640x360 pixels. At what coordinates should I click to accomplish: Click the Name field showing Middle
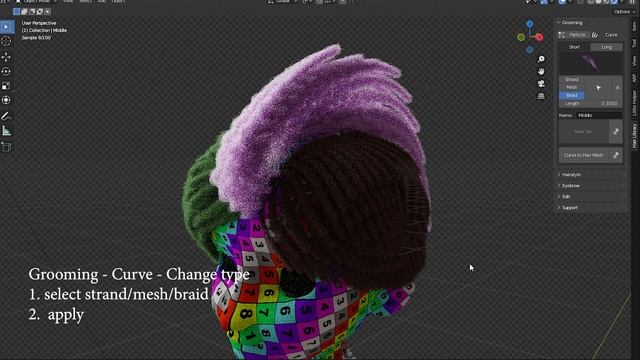pyautogui.click(x=599, y=116)
